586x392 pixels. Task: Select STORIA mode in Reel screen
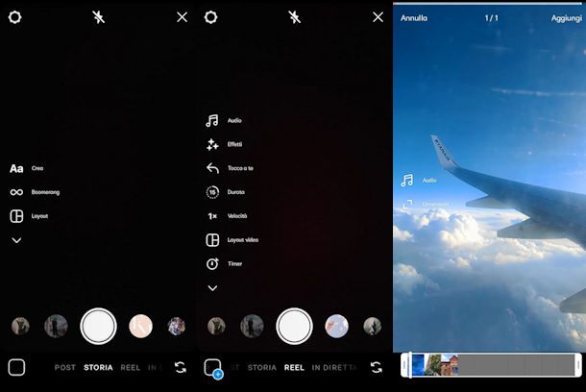click(x=262, y=368)
